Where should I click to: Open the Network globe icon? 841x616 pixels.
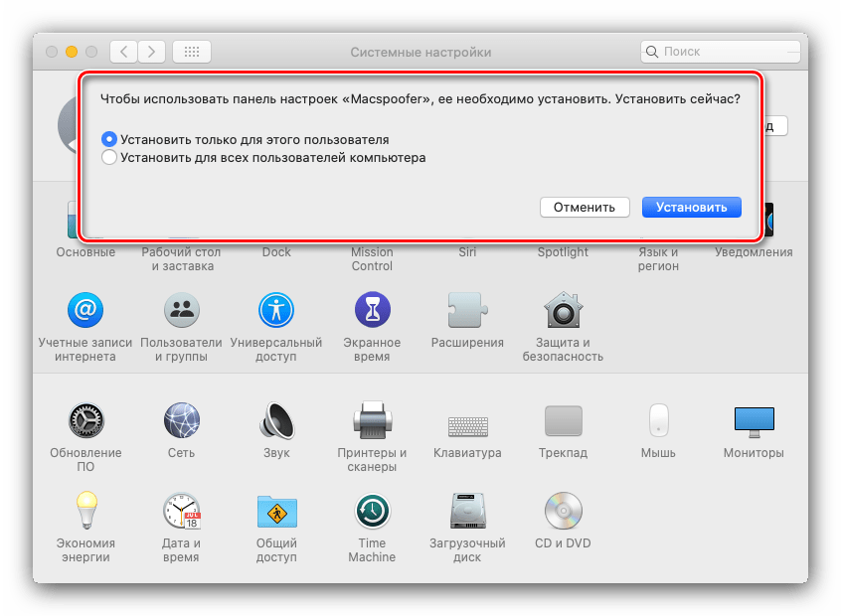point(181,421)
